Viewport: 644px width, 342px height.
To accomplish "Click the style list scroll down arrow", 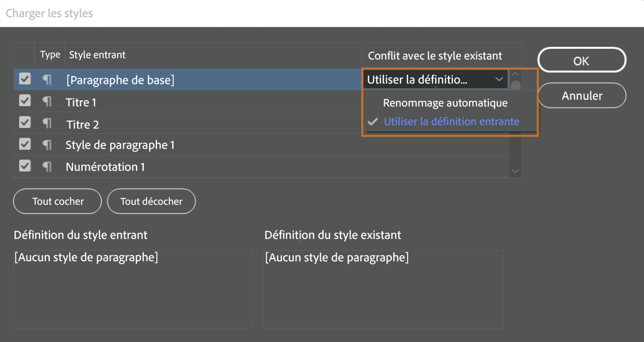I will tap(515, 171).
